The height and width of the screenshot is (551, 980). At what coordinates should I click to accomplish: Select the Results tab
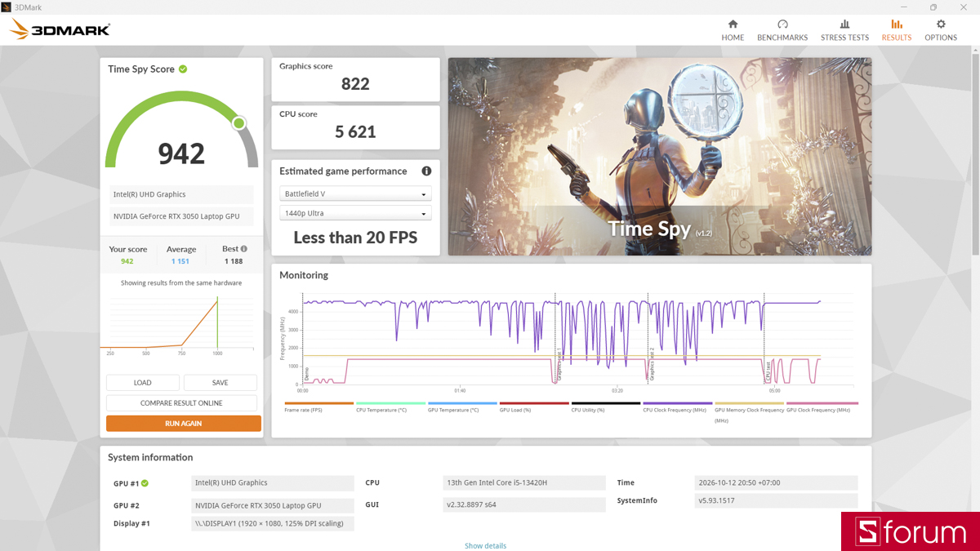coord(897,30)
